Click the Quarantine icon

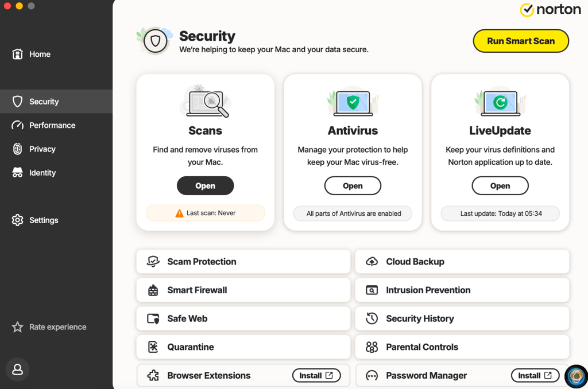pos(153,347)
